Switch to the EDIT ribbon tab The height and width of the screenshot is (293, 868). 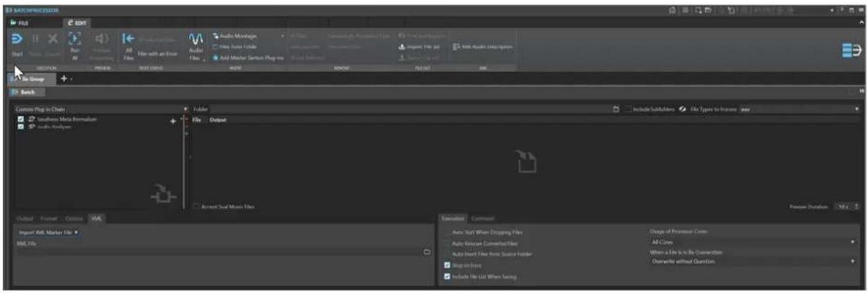[76, 23]
